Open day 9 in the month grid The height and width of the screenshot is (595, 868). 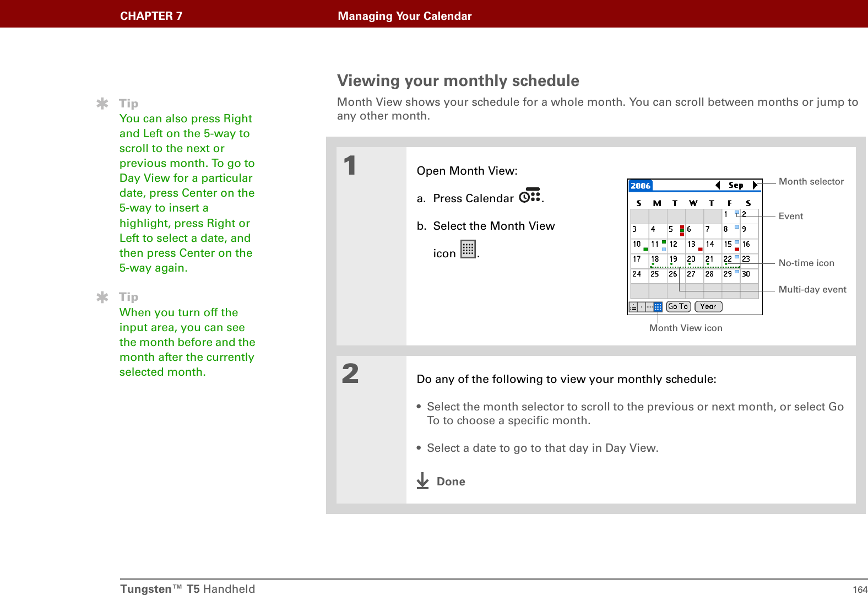[750, 231]
